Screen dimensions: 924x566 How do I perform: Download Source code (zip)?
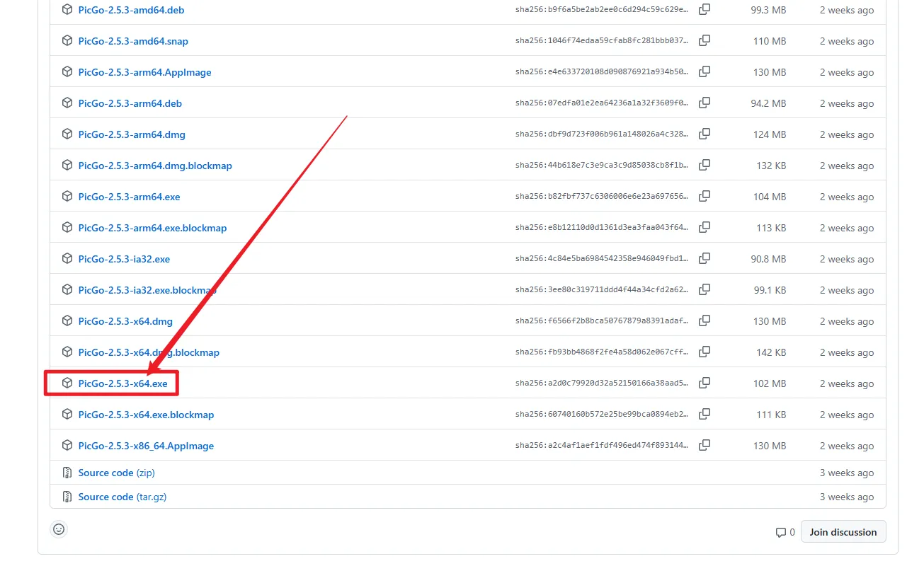coord(116,473)
